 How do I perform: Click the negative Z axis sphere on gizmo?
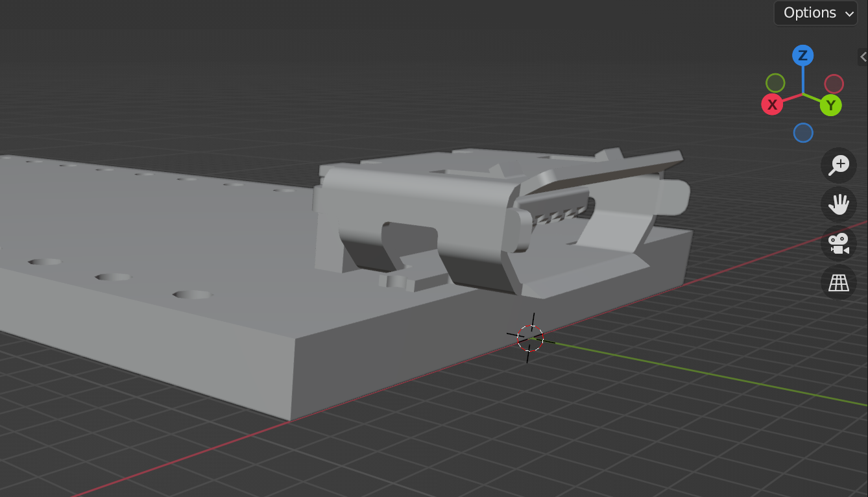click(x=803, y=132)
